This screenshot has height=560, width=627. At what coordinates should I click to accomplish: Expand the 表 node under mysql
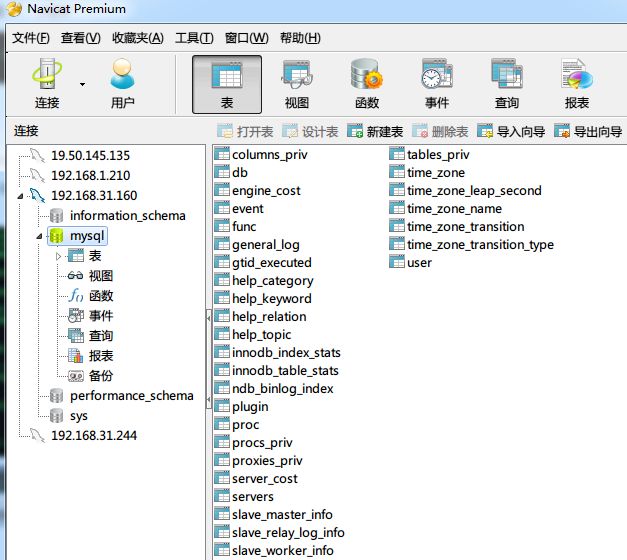click(x=58, y=256)
